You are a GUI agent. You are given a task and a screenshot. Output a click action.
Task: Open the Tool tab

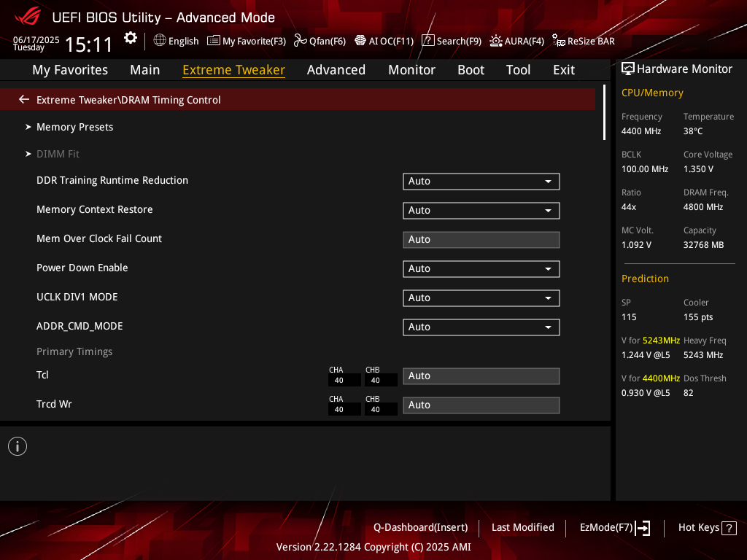519,69
